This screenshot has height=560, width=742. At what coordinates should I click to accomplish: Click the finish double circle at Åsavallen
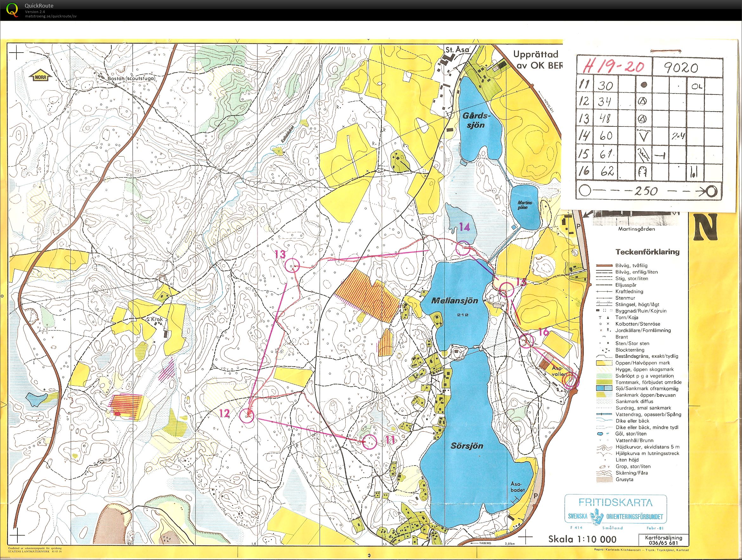pos(570,381)
